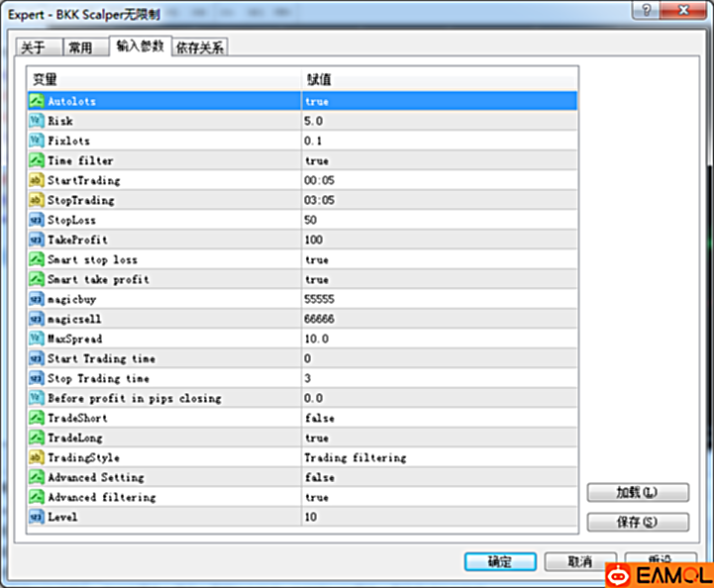Click the help question mark button
The image size is (714, 588).
click(x=646, y=10)
